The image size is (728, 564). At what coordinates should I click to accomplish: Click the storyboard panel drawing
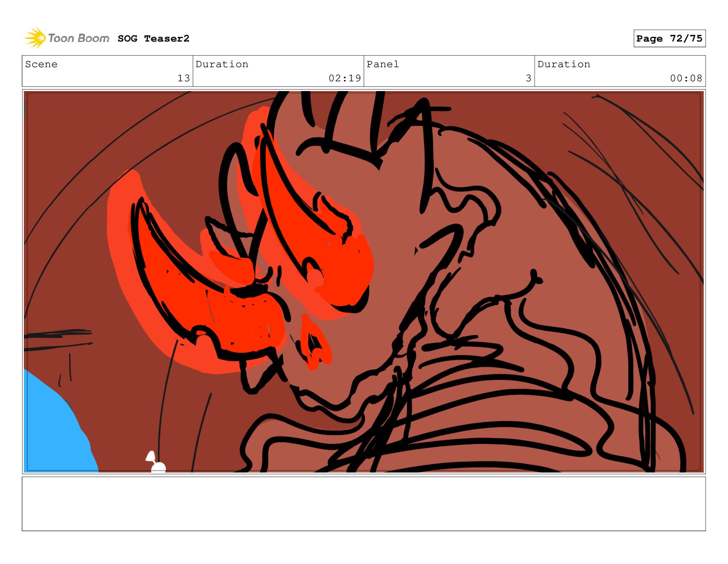click(364, 282)
